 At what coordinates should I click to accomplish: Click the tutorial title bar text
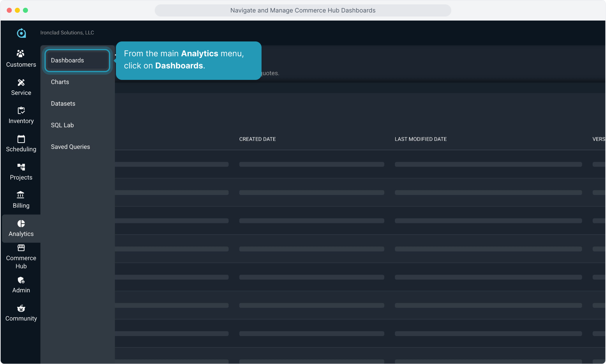coord(303,10)
